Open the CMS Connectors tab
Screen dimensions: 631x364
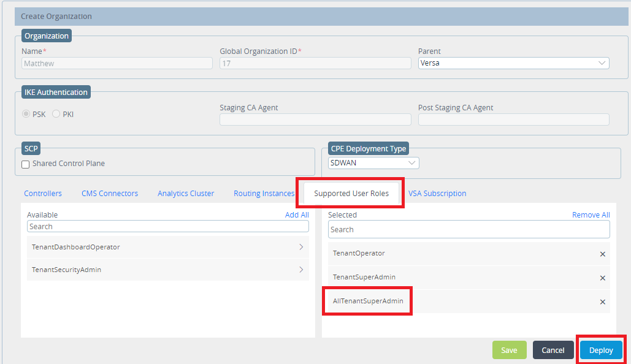point(110,193)
